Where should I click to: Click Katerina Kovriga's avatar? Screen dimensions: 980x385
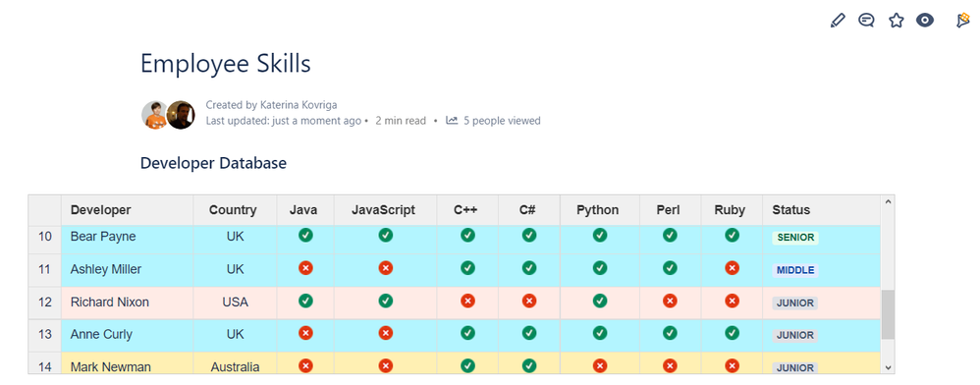point(155,115)
